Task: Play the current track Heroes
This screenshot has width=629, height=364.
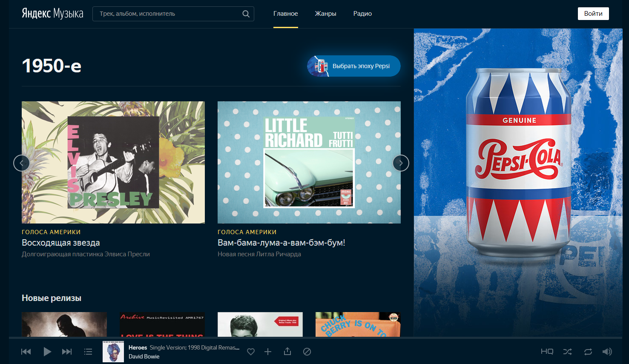Action: point(47,352)
